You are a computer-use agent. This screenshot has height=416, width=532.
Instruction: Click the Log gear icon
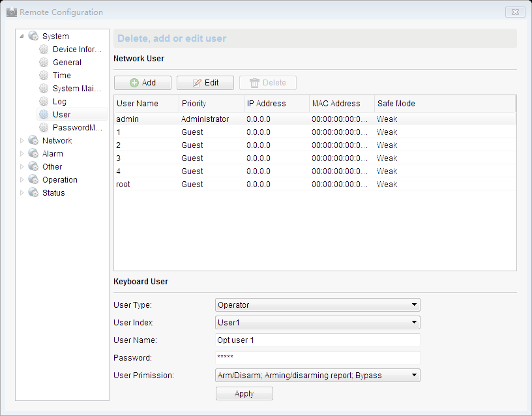tap(44, 102)
